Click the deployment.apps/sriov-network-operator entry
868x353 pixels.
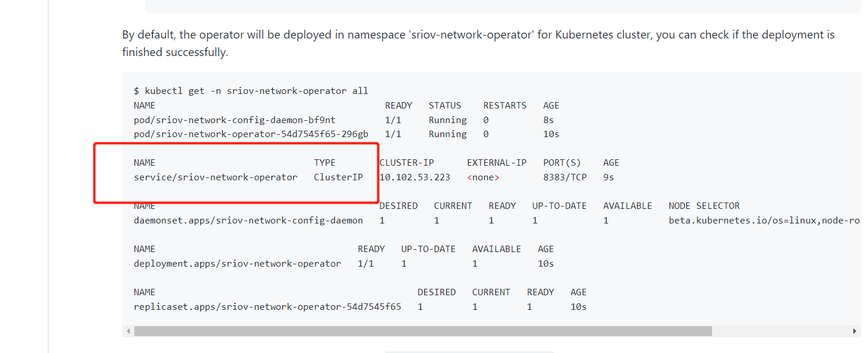(236, 263)
